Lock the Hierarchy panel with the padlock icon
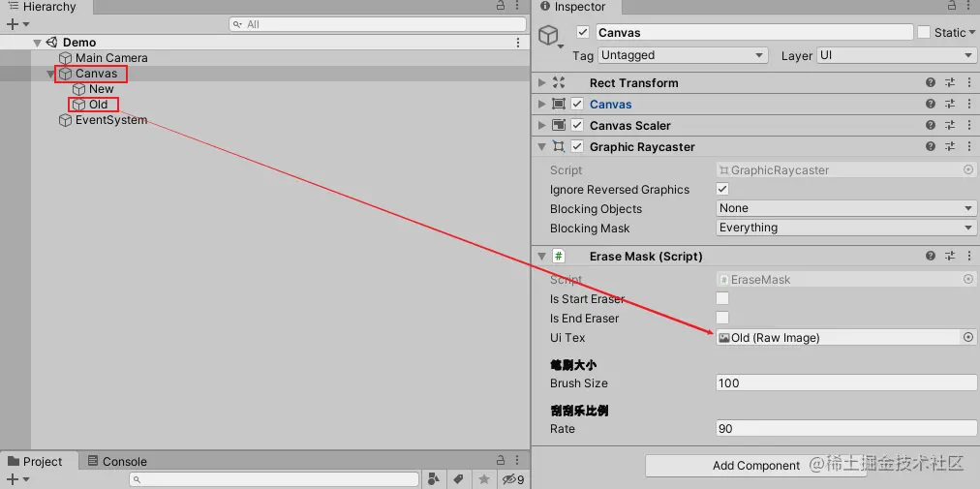The image size is (980, 489). coord(501,6)
